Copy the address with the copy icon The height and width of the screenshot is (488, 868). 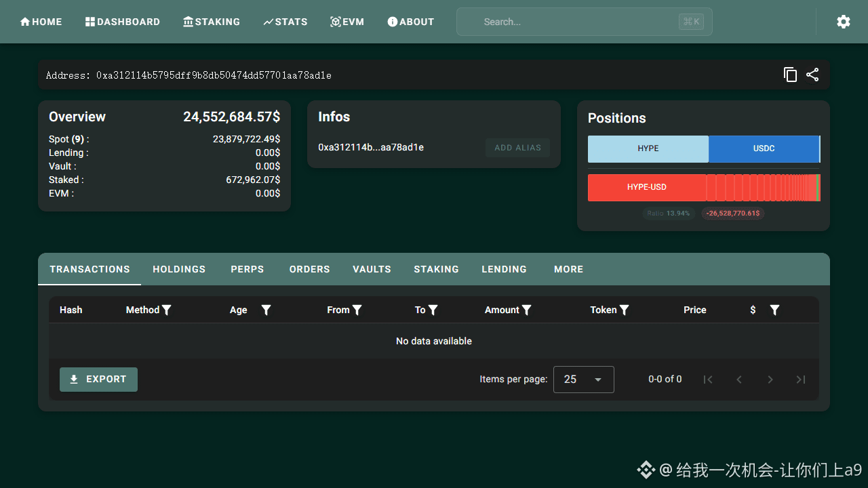click(x=790, y=75)
